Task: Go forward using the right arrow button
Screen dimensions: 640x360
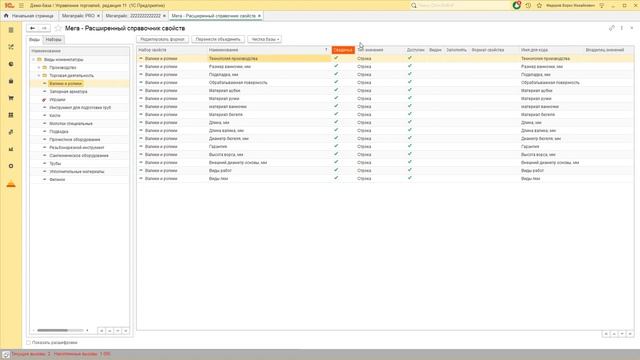Action: point(44,28)
